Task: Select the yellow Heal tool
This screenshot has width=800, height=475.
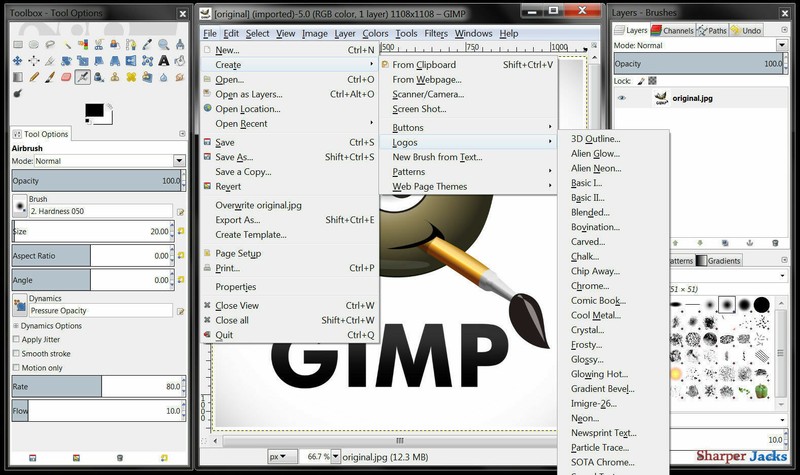Action: pyautogui.click(x=131, y=77)
